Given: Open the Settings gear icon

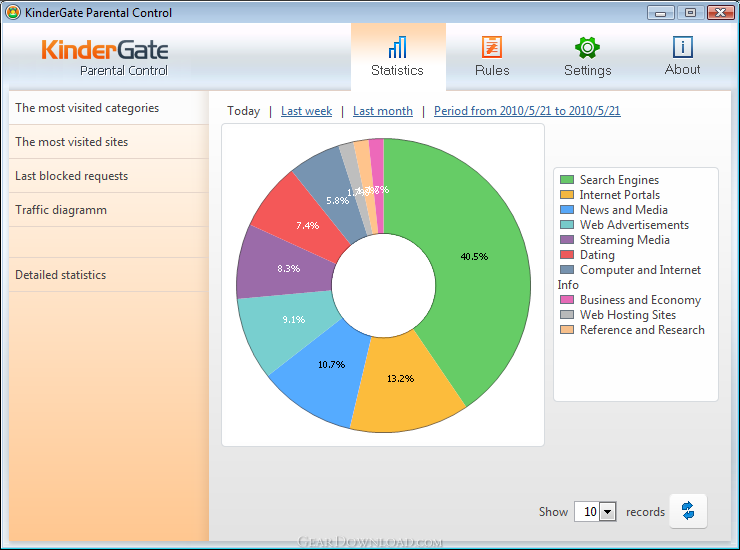Looking at the screenshot, I should pyautogui.click(x=587, y=47).
